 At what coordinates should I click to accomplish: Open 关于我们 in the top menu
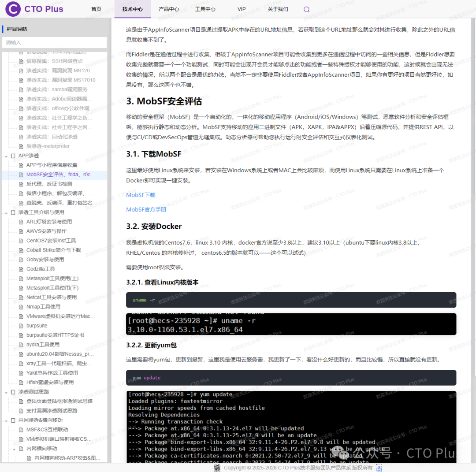[278, 9]
